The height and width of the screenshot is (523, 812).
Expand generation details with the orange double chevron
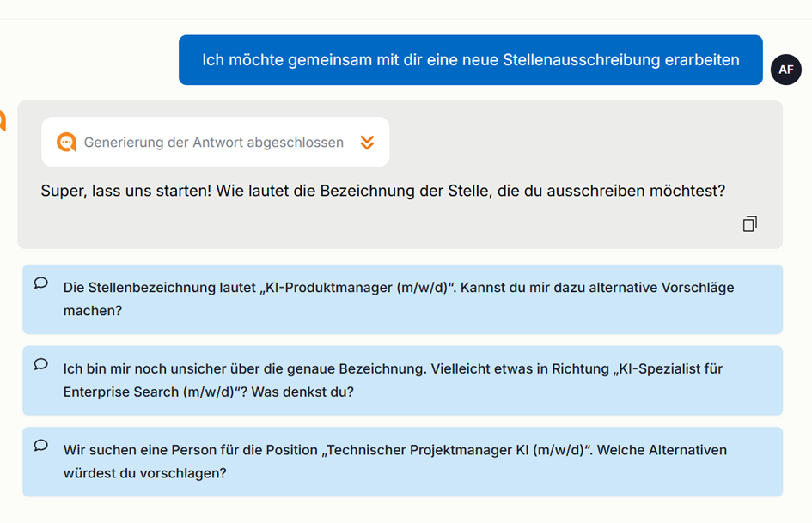[x=367, y=143]
